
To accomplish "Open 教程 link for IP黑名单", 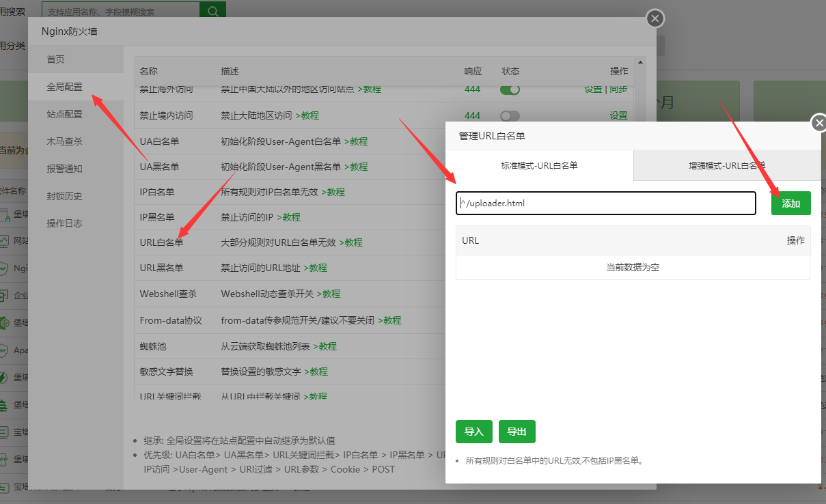I will tap(288, 217).
